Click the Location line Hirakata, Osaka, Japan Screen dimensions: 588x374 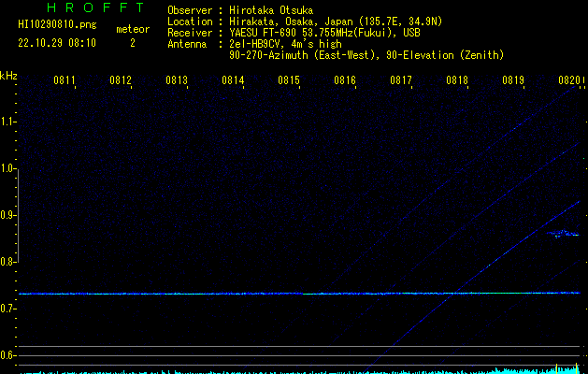click(336, 22)
